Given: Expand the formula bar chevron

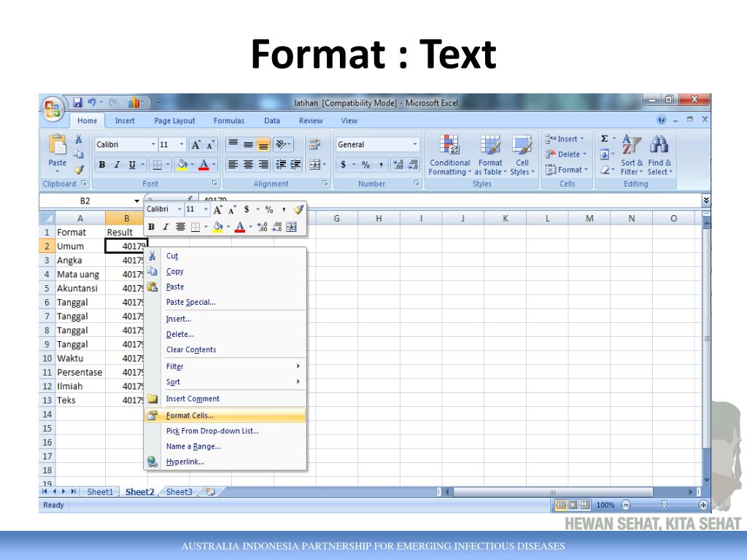Looking at the screenshot, I should point(706,201).
